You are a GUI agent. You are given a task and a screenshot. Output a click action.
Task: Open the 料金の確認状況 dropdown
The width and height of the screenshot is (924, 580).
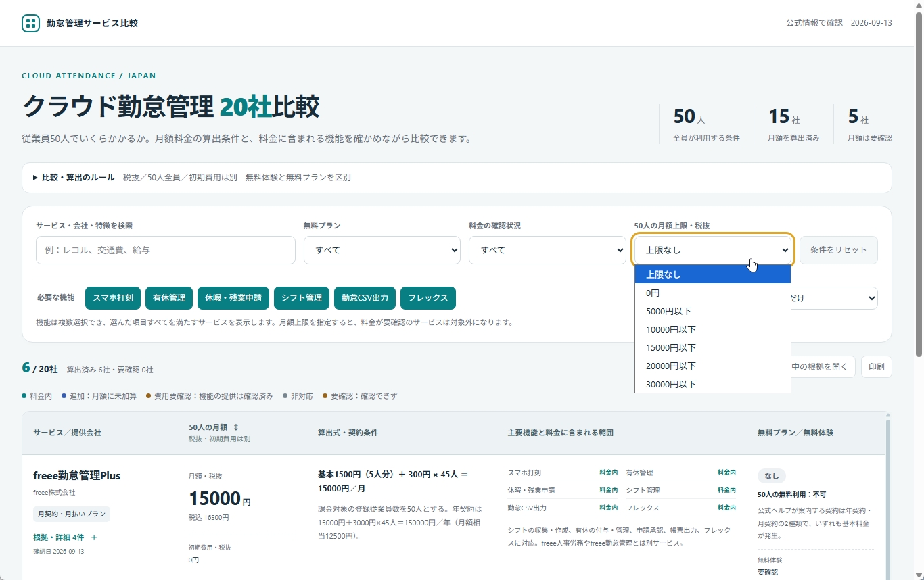[x=547, y=250]
